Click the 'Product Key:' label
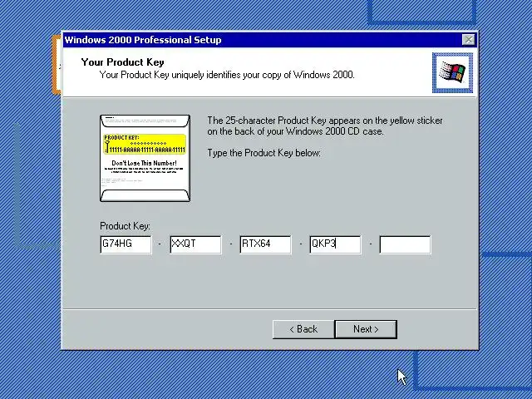Viewport: 532px width, 399px height. tap(125, 226)
